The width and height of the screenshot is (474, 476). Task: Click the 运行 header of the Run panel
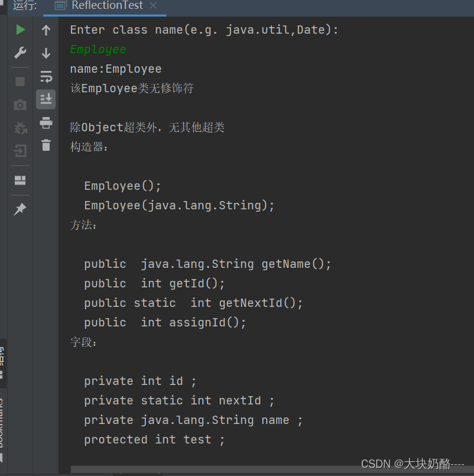point(24,7)
